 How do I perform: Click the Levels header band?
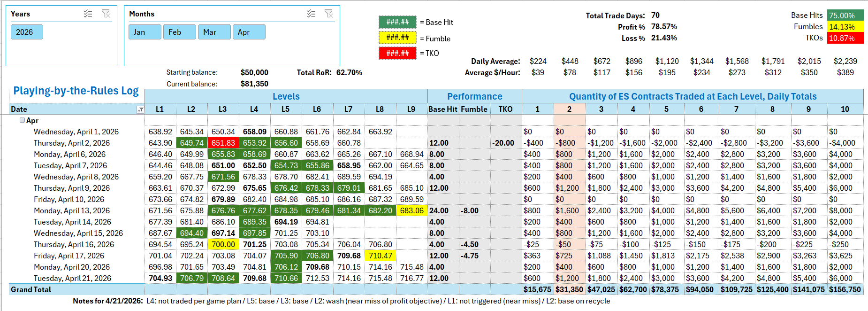[x=286, y=96]
